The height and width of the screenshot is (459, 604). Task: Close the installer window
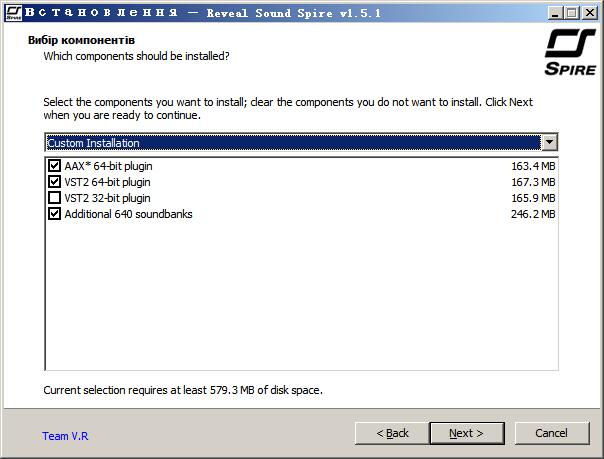pos(589,13)
